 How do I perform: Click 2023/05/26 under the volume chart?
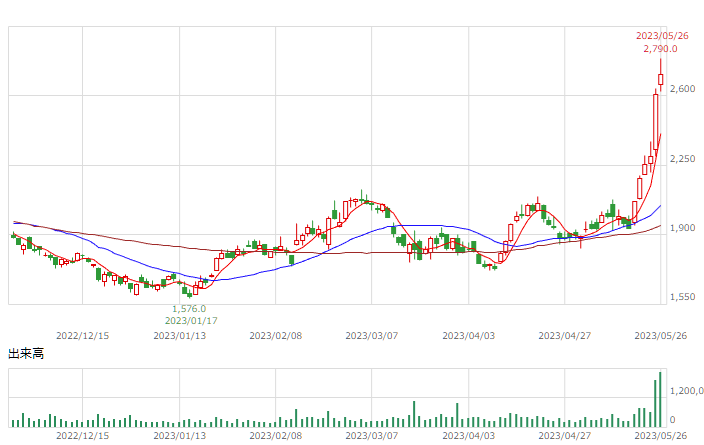[660, 436]
